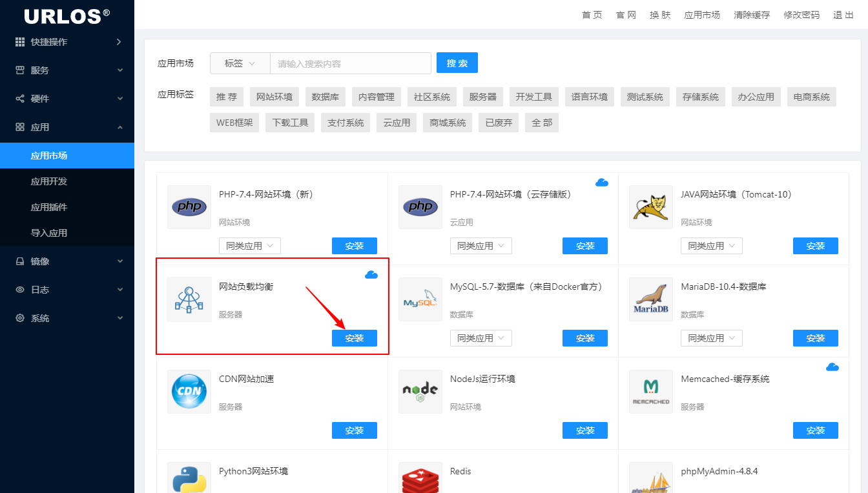Click the URLOS logo
The width and height of the screenshot is (868, 493).
67,16
